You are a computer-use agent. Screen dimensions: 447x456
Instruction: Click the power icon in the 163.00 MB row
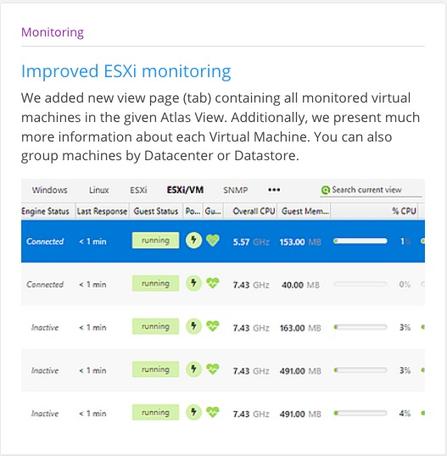click(x=194, y=326)
